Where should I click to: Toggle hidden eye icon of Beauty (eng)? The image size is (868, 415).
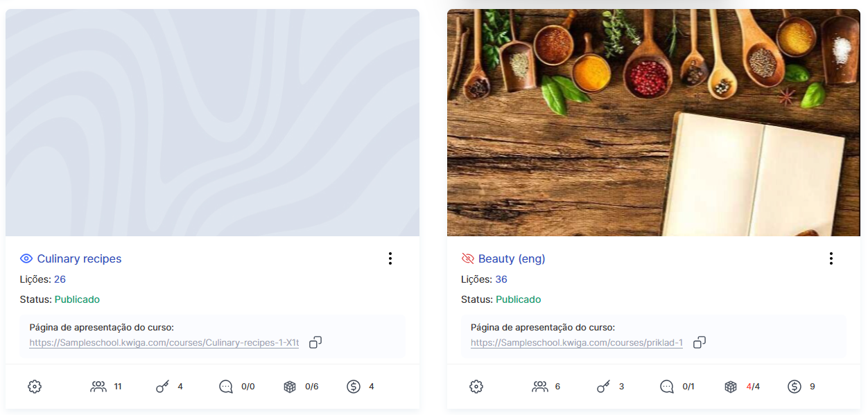pyautogui.click(x=468, y=258)
